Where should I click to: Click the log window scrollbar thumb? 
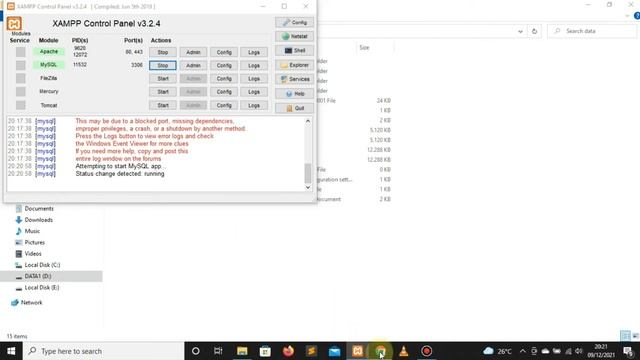pos(308,173)
